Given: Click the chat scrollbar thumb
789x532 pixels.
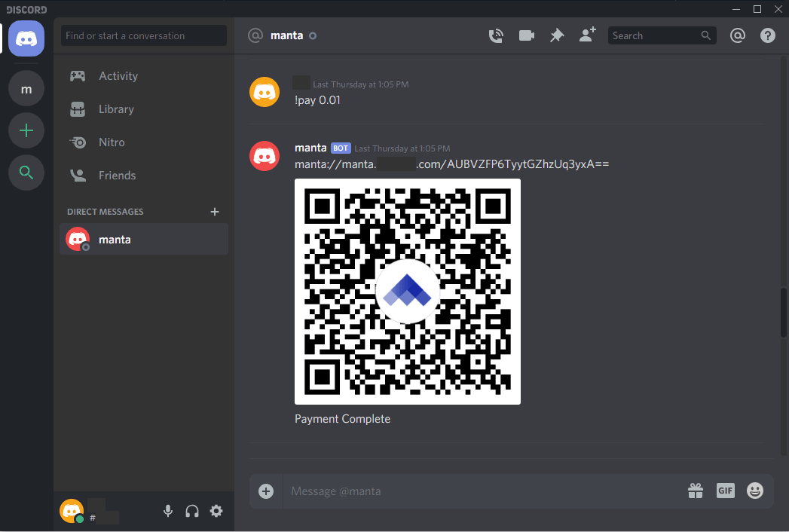Looking at the screenshot, I should coord(784,312).
